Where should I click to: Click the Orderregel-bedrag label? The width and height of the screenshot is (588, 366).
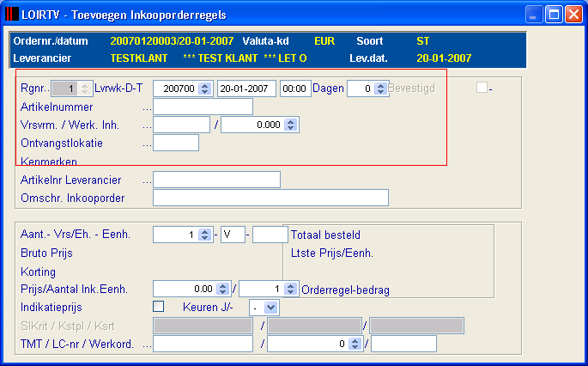345,290
